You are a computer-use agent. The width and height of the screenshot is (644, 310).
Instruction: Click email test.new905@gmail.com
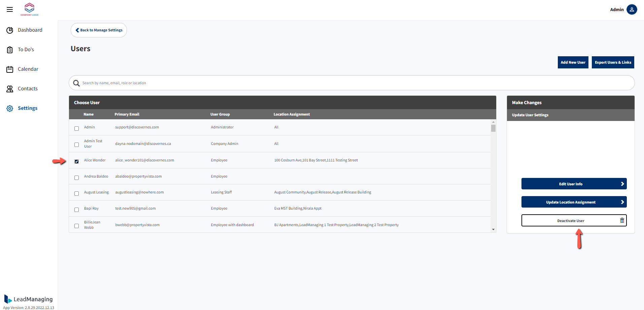(135, 209)
